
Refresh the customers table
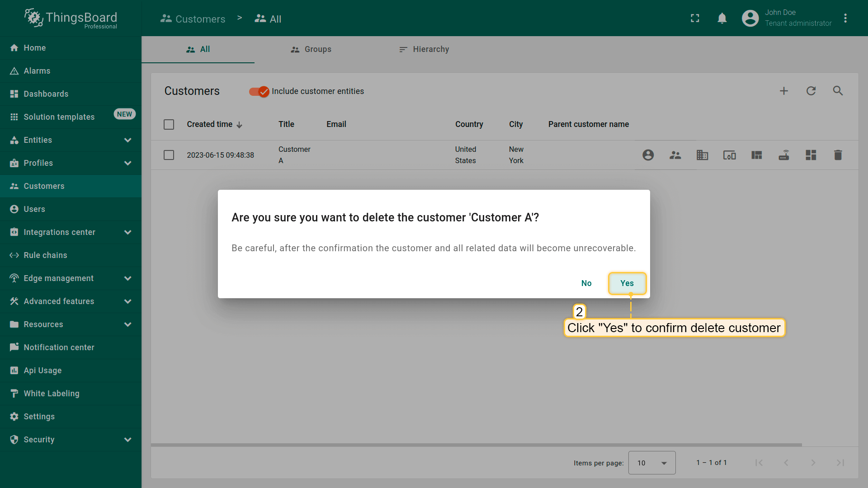tap(811, 91)
